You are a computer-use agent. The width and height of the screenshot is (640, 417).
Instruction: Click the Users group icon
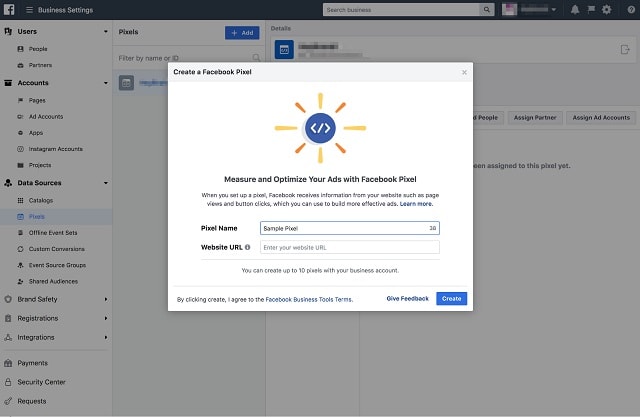click(x=8, y=31)
